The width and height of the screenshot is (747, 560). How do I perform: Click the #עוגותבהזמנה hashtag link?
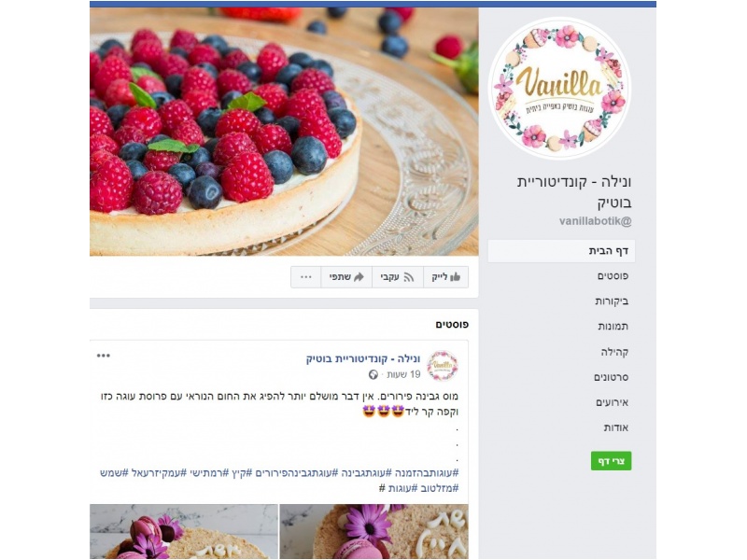click(423, 473)
